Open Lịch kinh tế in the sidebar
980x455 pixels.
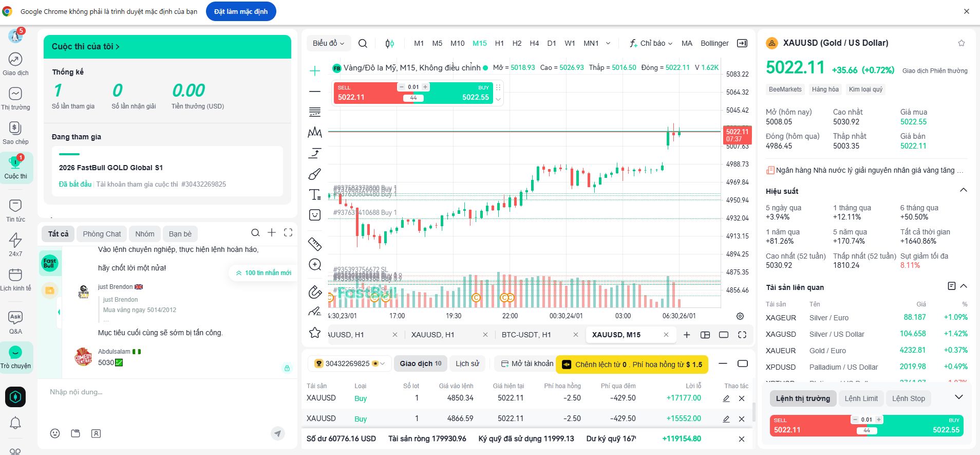[x=15, y=280]
